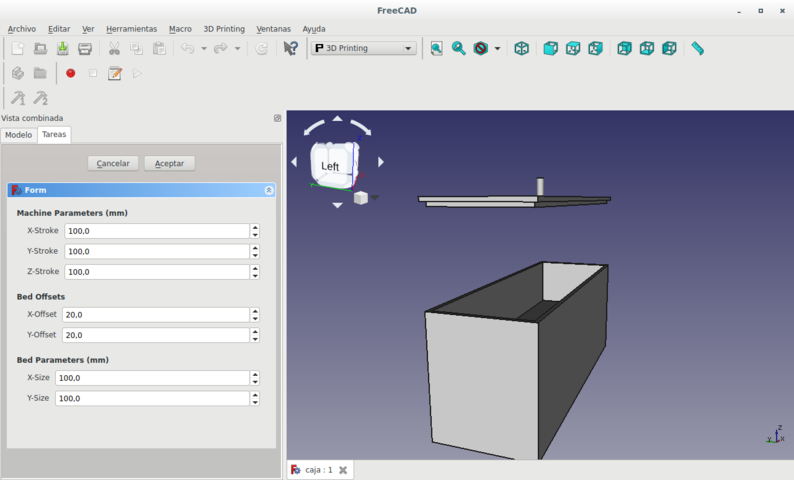Open the Ventanas menu
Viewport: 794px width, 480px height.
point(273,29)
